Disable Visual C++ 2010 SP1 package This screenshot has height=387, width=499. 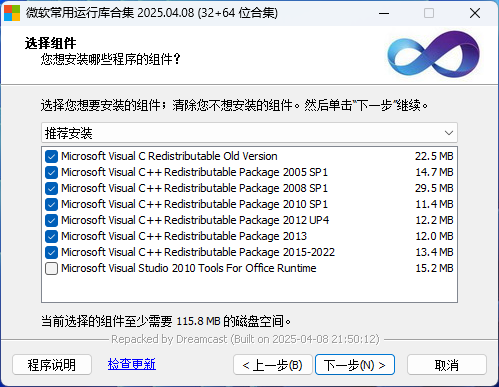[x=51, y=204]
